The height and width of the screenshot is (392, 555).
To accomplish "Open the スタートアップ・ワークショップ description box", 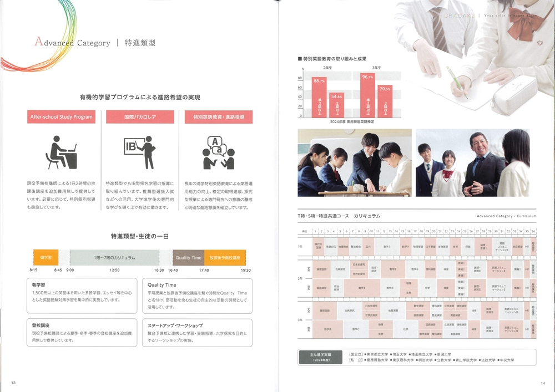I will pyautogui.click(x=196, y=332).
